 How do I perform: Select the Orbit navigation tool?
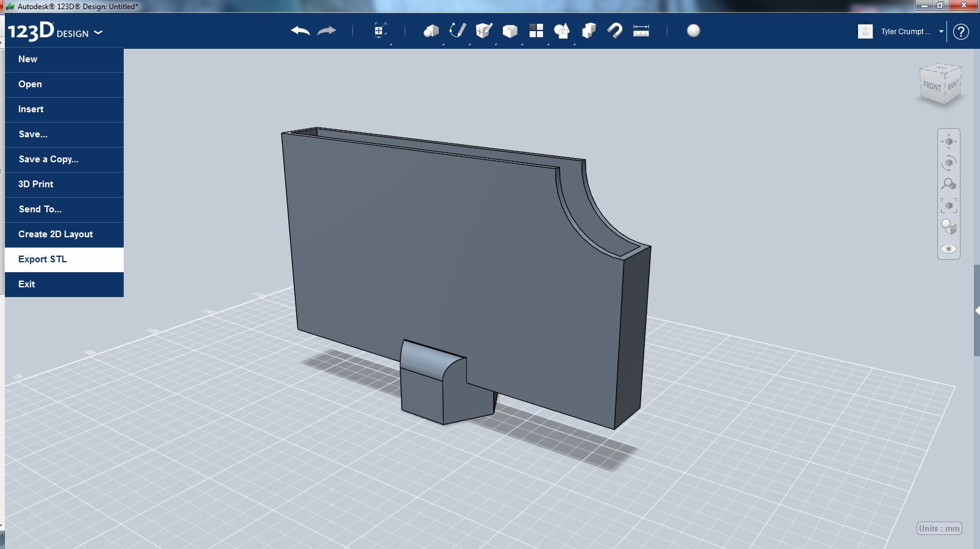[x=949, y=163]
